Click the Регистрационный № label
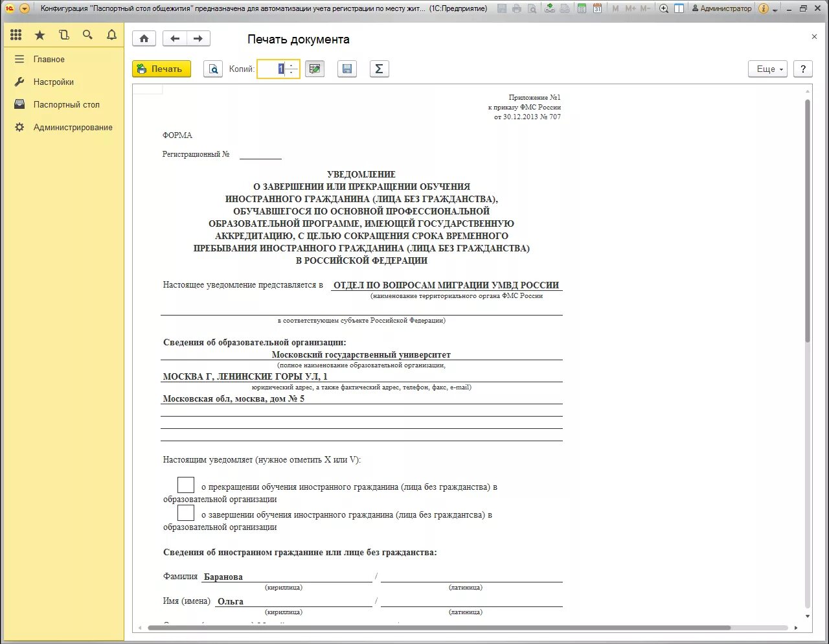 [x=196, y=154]
